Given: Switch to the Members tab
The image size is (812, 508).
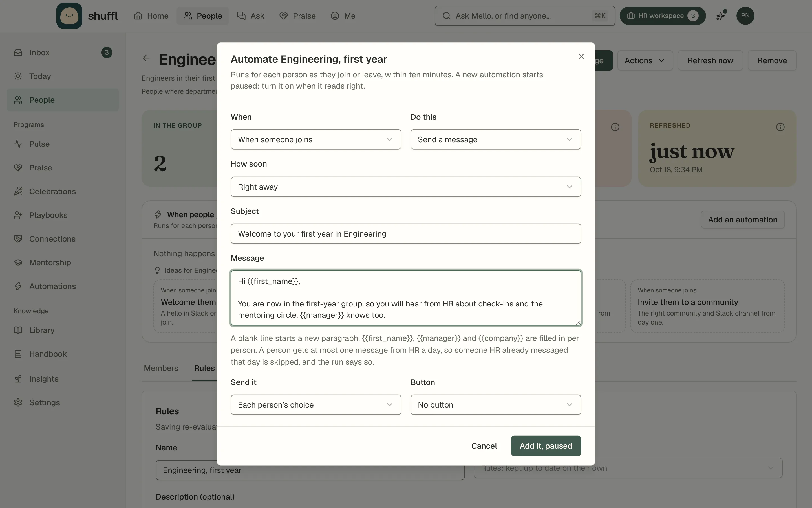Looking at the screenshot, I should point(161,368).
